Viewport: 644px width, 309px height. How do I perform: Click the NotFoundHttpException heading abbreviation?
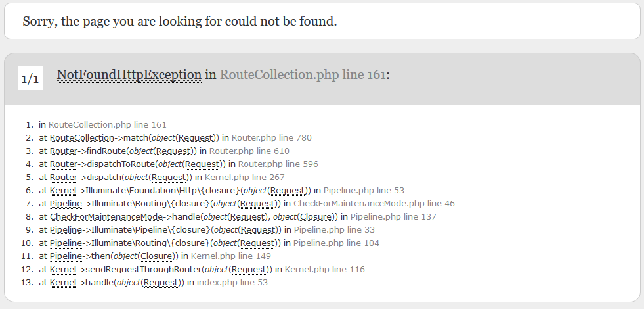[x=129, y=74]
